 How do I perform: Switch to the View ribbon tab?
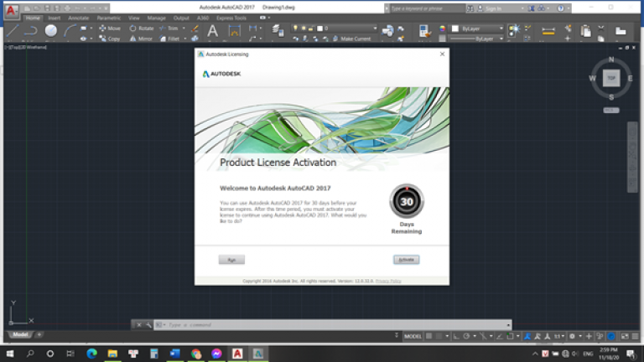(133, 18)
